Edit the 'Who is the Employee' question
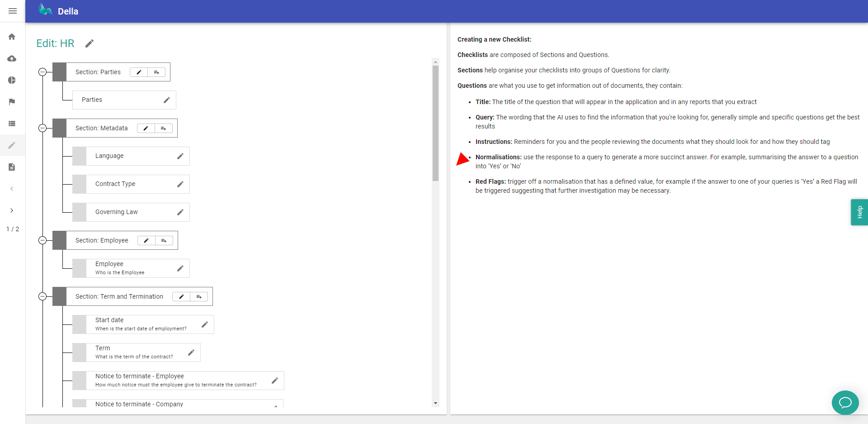Viewport: 868px width, 424px height. click(180, 268)
